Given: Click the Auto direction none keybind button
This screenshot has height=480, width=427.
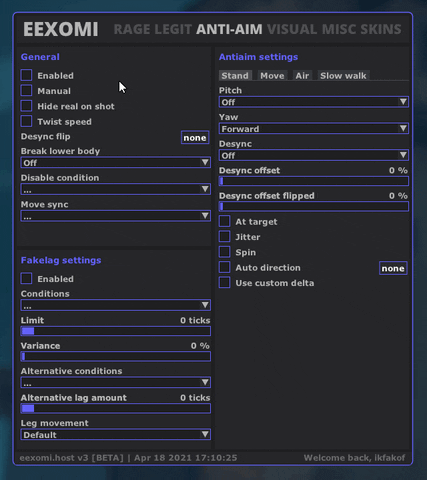Looking at the screenshot, I should 393,268.
